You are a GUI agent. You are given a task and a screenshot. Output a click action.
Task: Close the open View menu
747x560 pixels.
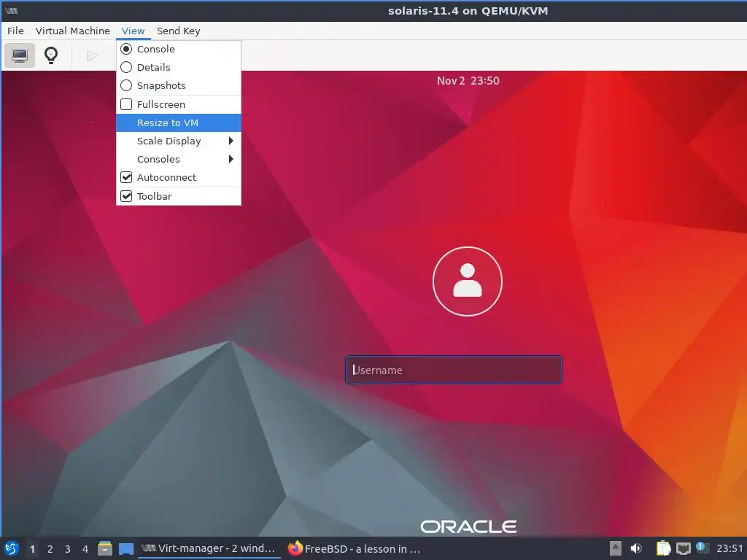coord(133,31)
